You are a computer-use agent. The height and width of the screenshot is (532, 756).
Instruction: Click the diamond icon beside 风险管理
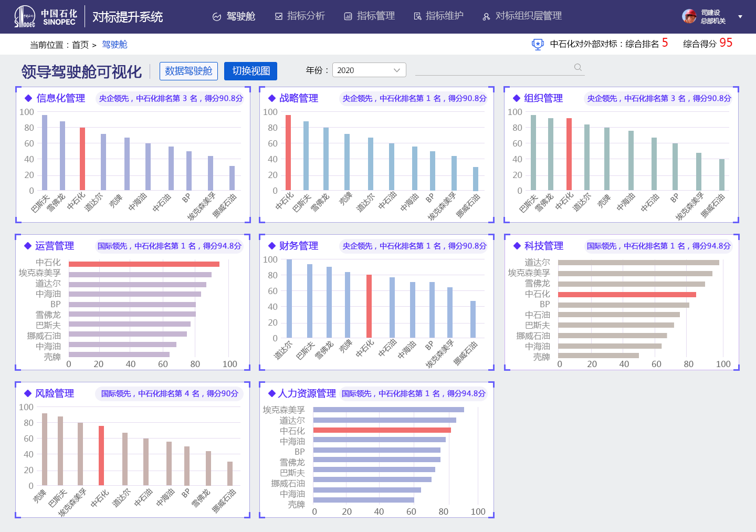(x=28, y=393)
